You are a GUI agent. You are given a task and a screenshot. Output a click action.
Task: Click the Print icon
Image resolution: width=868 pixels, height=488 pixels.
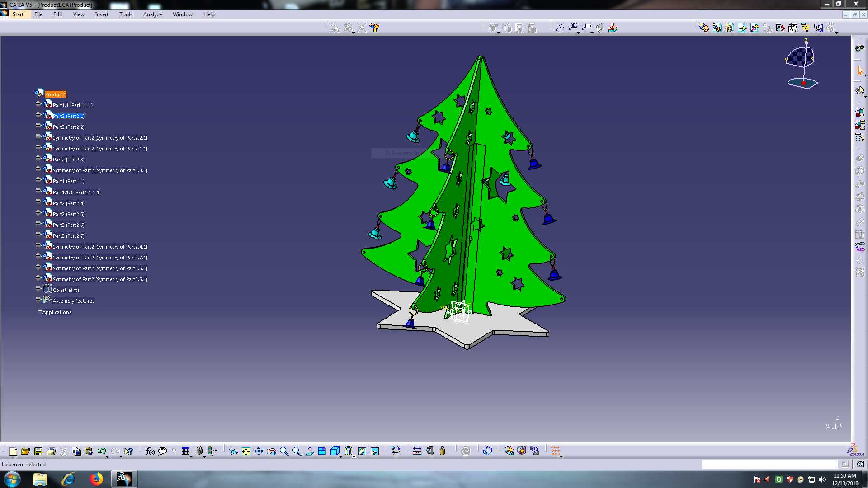coord(51,451)
